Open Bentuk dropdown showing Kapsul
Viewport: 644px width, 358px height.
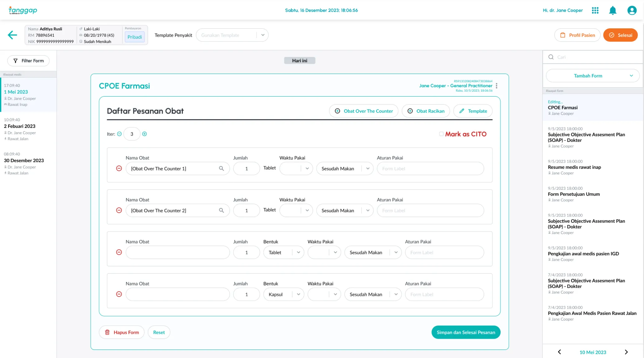(284, 294)
